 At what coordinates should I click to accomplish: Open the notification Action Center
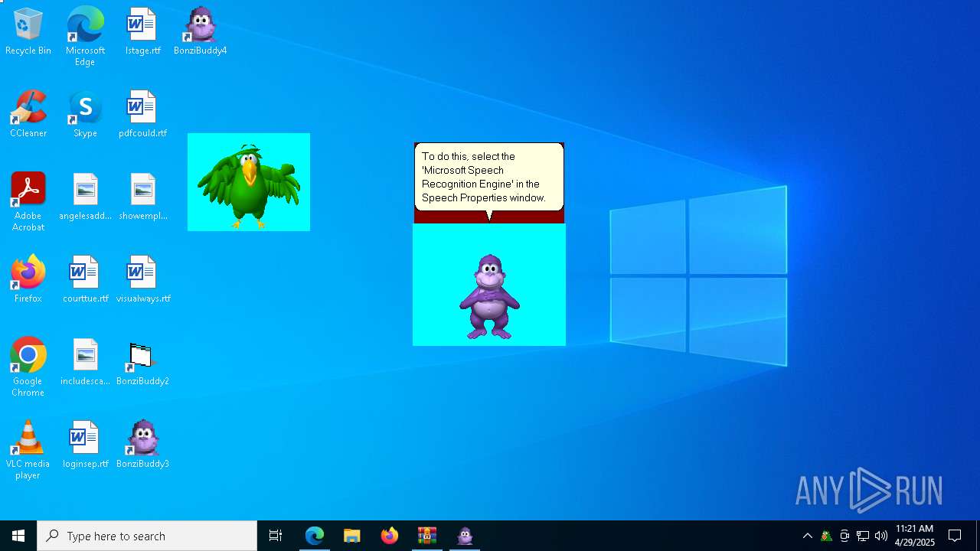tap(955, 536)
